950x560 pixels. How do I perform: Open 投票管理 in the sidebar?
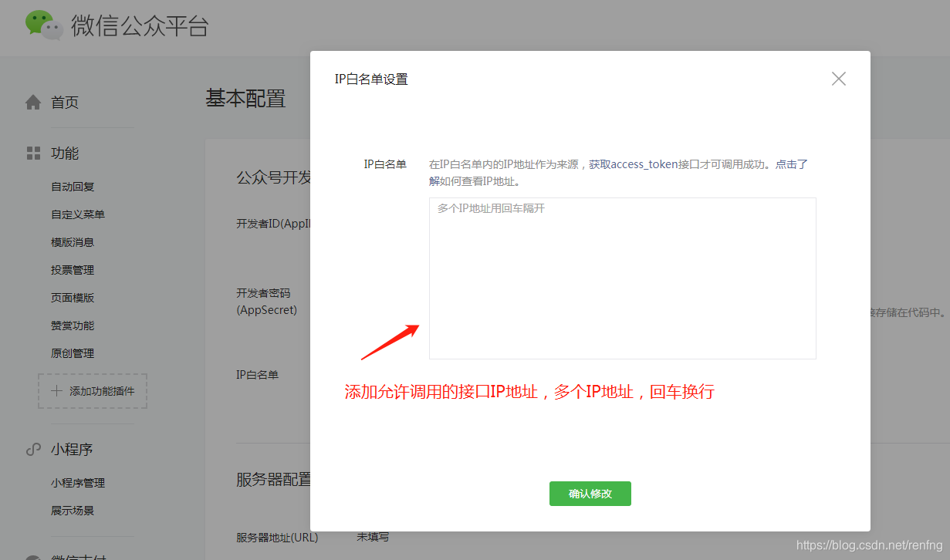(73, 270)
